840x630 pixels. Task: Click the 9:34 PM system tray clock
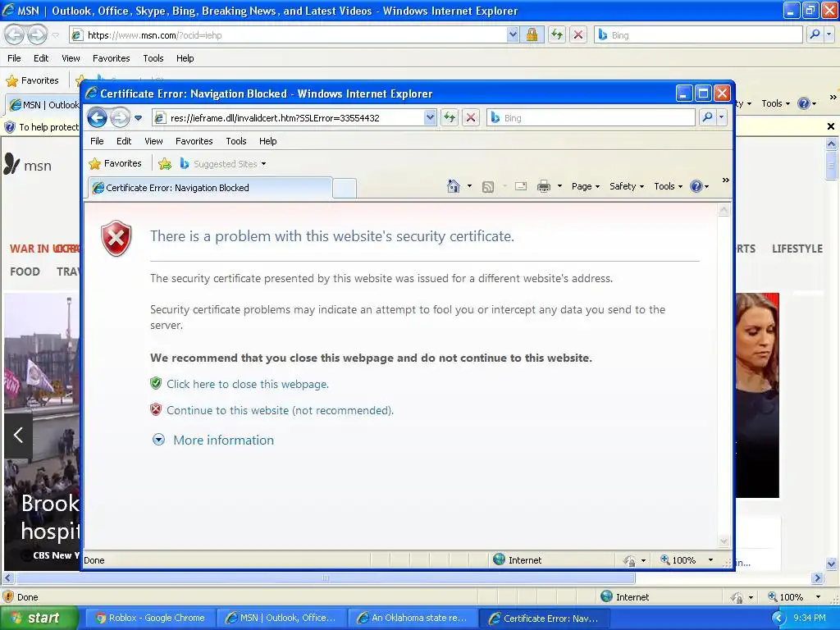pyautogui.click(x=809, y=618)
